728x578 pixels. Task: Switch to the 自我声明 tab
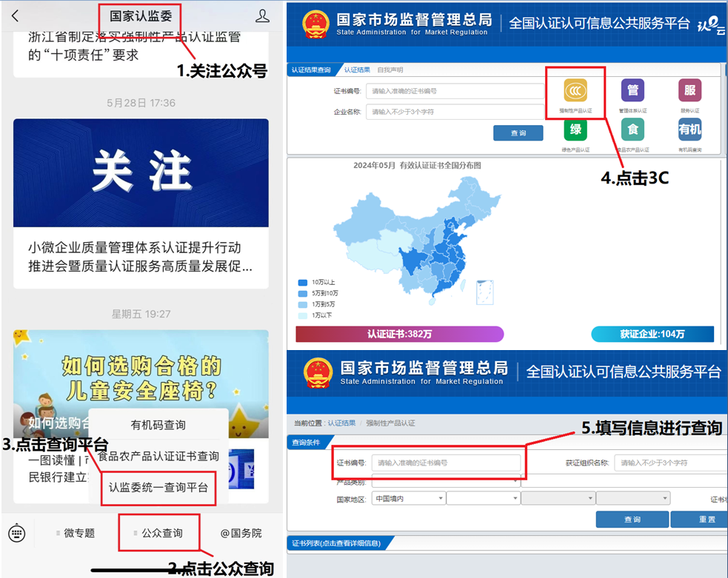click(390, 70)
